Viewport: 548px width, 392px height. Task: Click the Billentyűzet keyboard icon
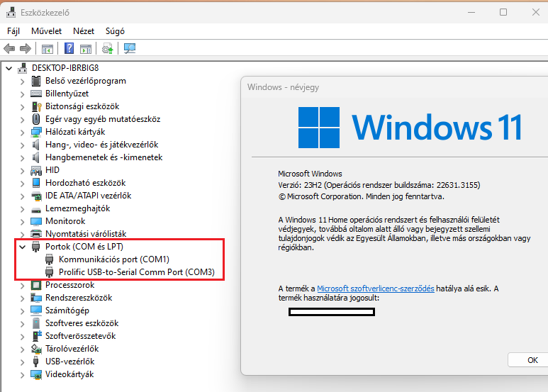35,94
